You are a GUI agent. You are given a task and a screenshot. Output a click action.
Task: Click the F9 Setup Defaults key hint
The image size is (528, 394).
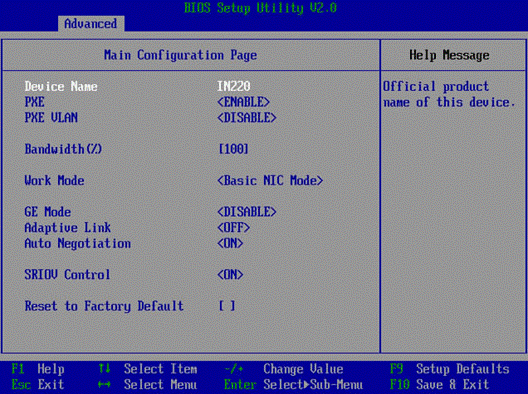(x=450, y=369)
